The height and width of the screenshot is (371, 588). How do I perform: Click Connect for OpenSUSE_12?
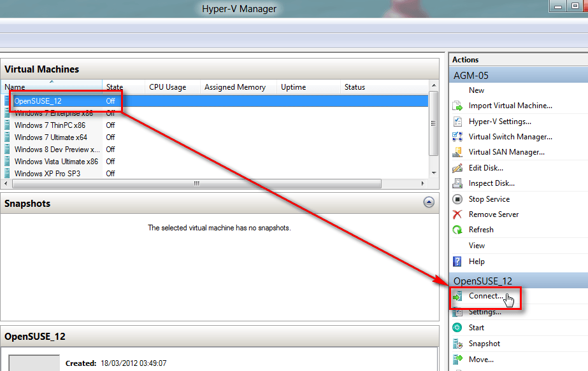click(486, 297)
